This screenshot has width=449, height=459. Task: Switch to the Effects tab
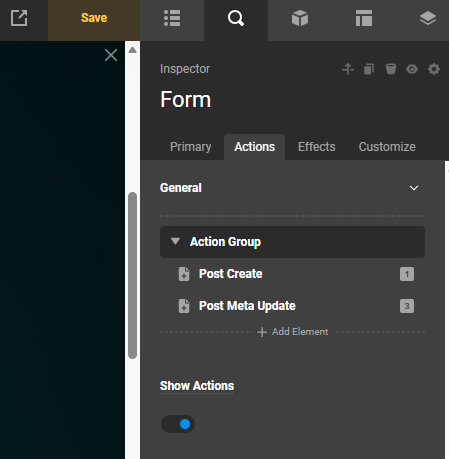click(x=317, y=147)
